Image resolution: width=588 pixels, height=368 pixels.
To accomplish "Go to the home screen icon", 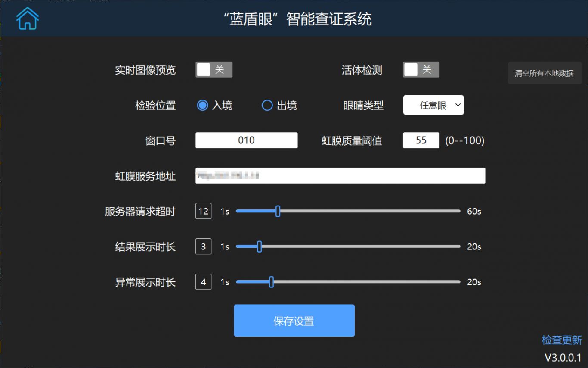I will (28, 19).
